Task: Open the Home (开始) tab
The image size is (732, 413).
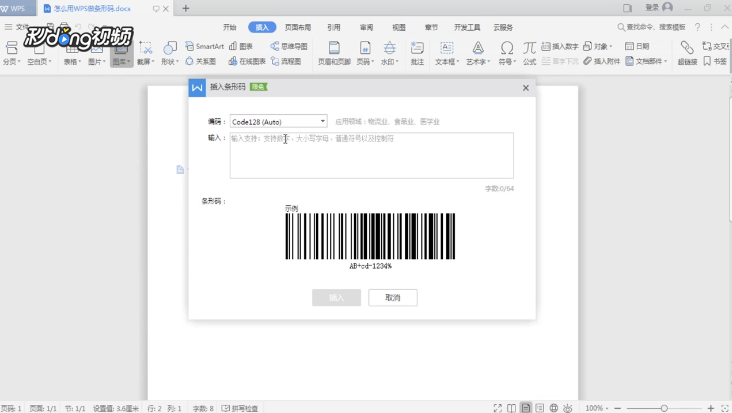Action: click(x=229, y=27)
